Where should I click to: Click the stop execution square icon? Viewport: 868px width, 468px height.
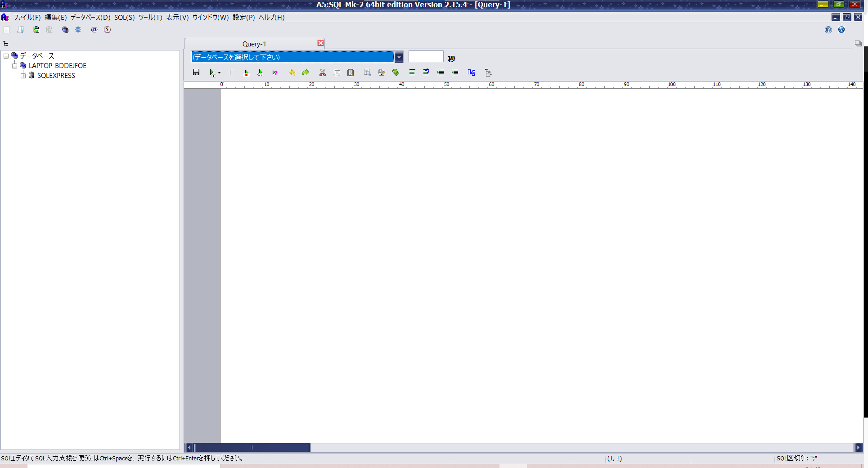click(x=233, y=73)
